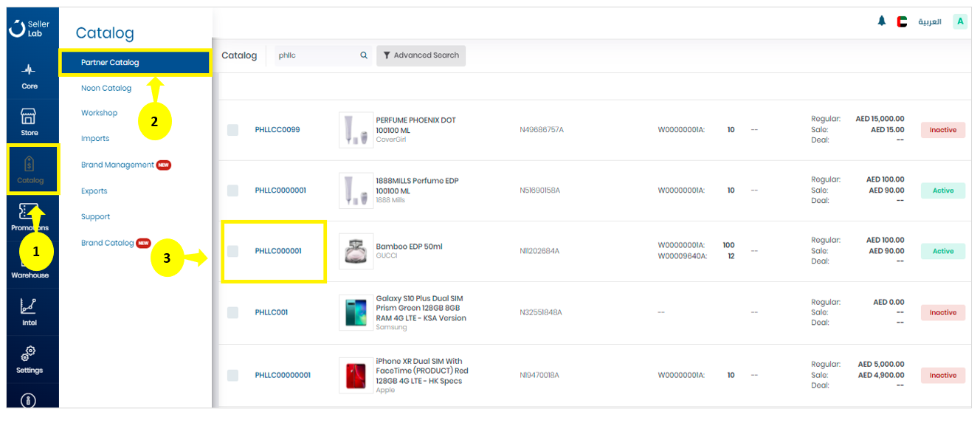Open Brand Management menu item

pyautogui.click(x=118, y=165)
